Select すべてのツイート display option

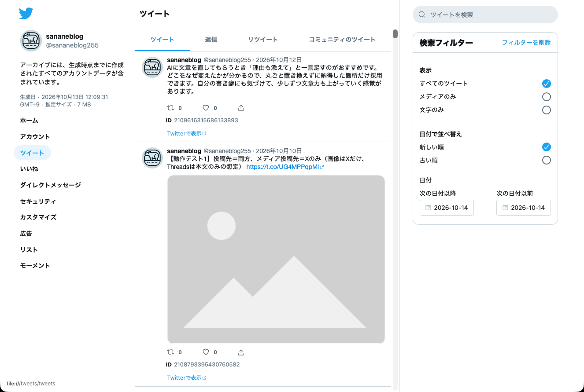point(546,84)
